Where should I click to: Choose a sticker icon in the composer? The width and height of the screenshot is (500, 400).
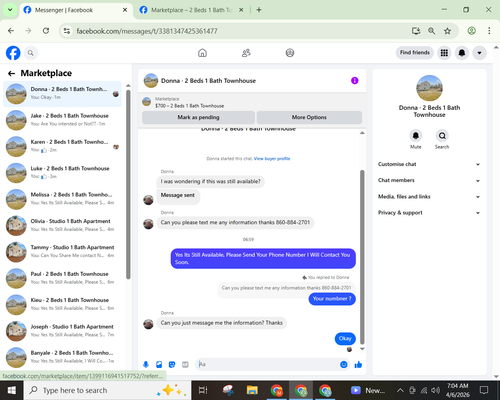(172, 364)
